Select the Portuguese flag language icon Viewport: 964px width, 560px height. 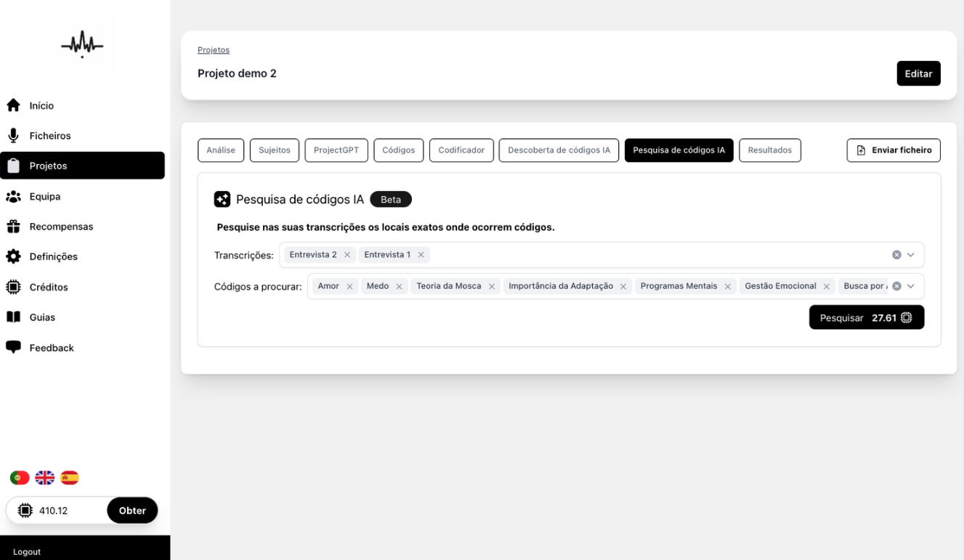click(20, 477)
